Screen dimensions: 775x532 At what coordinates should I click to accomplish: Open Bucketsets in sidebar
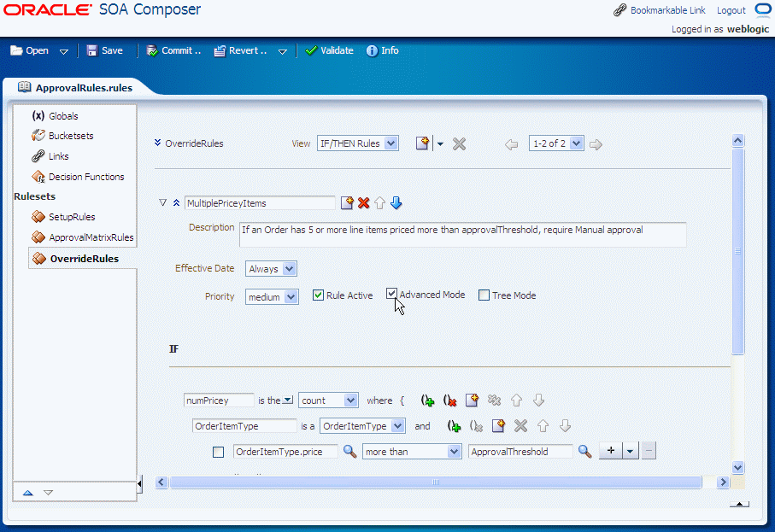click(62, 135)
